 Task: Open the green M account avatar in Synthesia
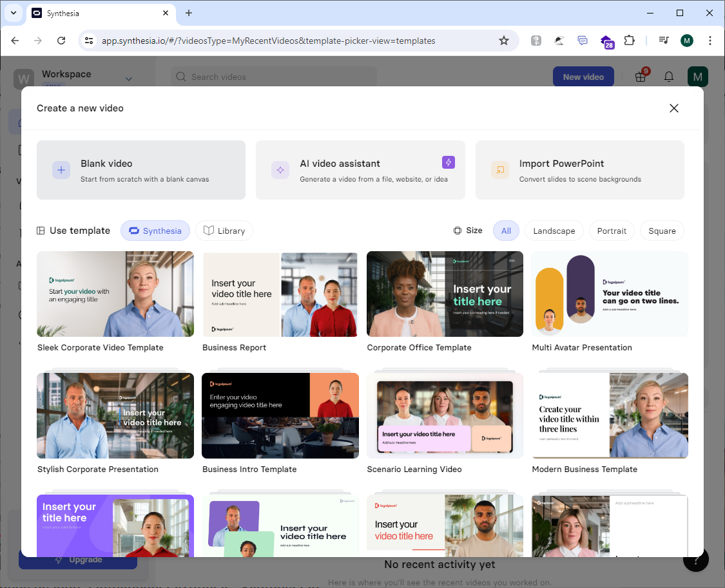click(697, 77)
